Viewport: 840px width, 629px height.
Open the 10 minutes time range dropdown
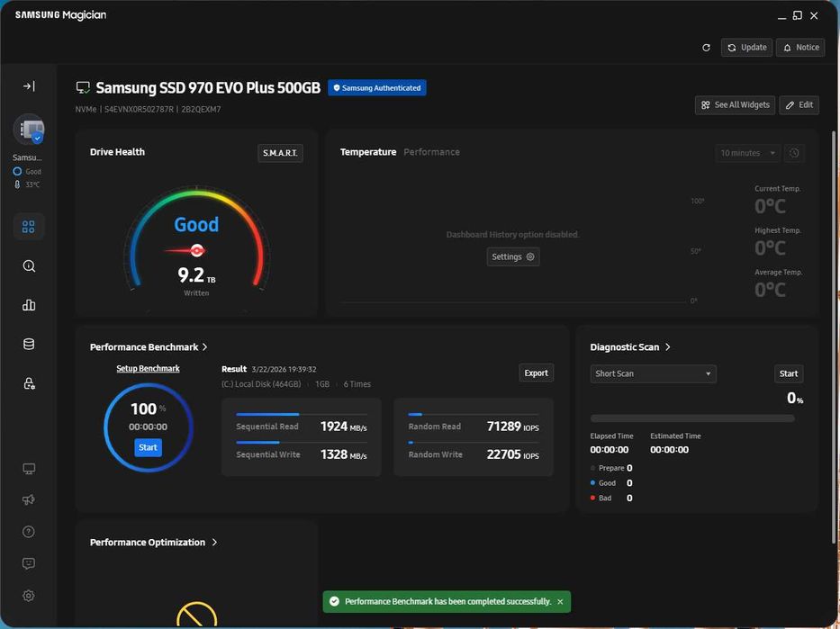(747, 153)
